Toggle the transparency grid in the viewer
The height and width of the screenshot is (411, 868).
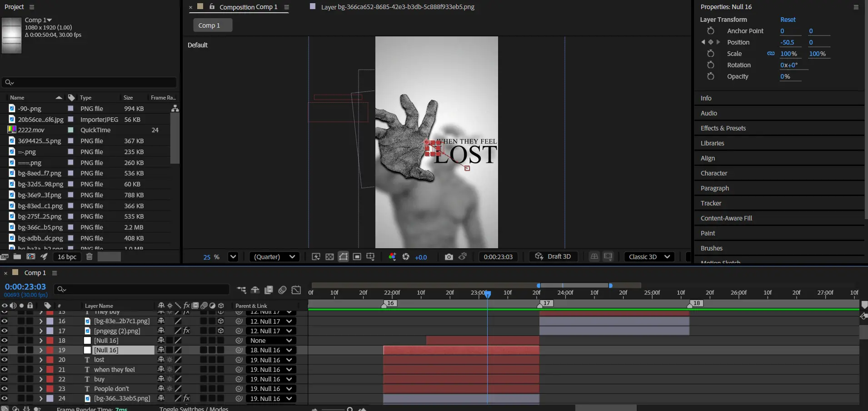(x=329, y=257)
